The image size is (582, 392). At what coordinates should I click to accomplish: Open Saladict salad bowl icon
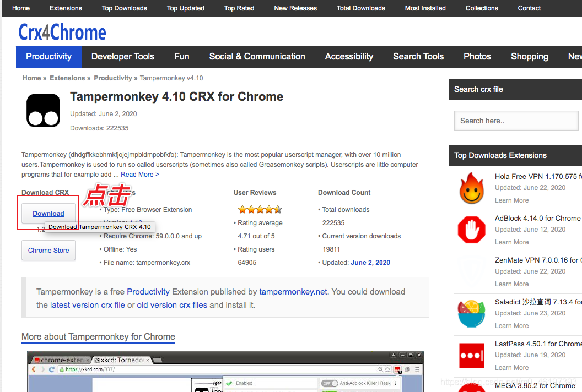(471, 314)
